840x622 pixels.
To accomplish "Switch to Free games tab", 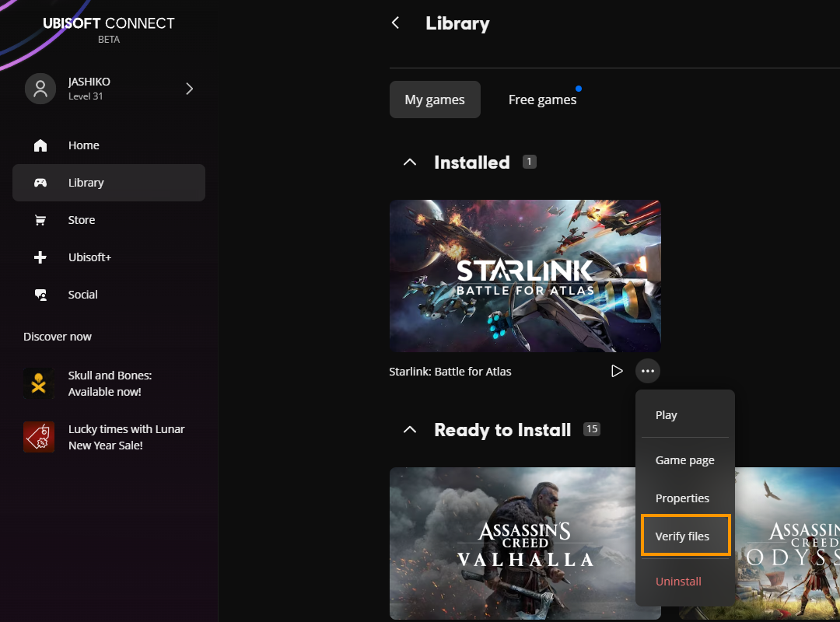I will click(542, 100).
